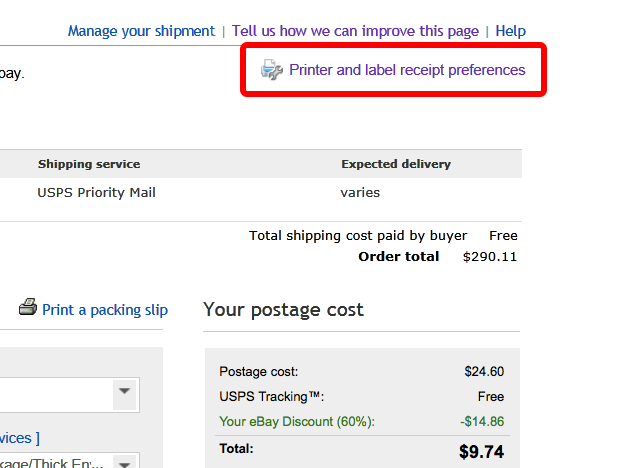Click the USPS Tracking label
634x468 pixels.
pyautogui.click(x=272, y=396)
